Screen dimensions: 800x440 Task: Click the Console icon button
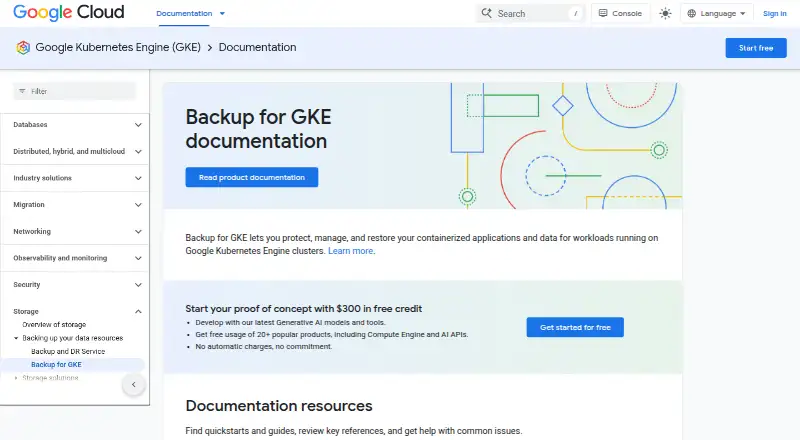620,13
